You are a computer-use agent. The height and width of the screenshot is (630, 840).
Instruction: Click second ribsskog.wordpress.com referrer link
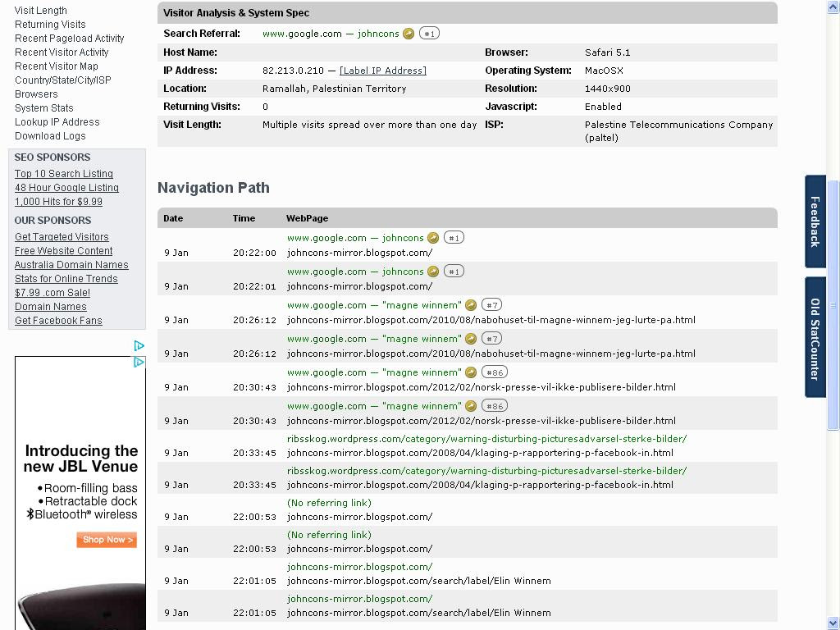point(487,471)
